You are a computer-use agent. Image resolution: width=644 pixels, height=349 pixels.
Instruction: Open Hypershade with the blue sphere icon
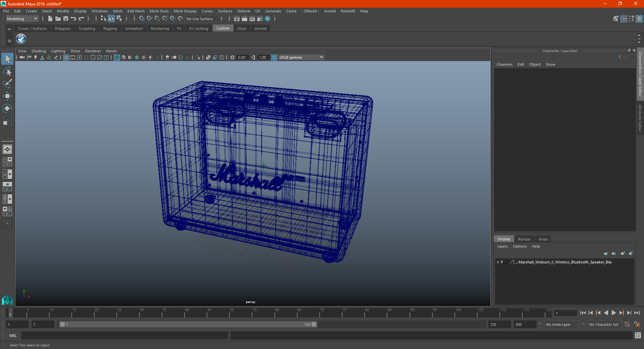pyautogui.click(x=268, y=19)
